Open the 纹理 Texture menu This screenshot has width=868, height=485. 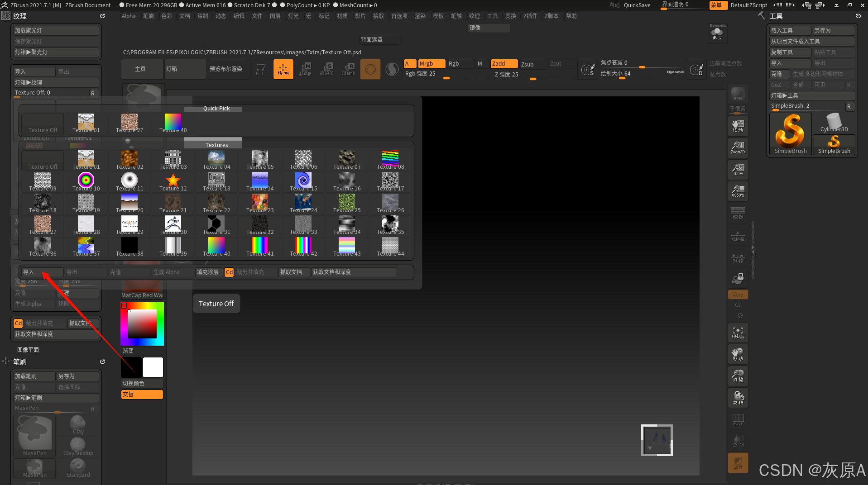[475, 16]
